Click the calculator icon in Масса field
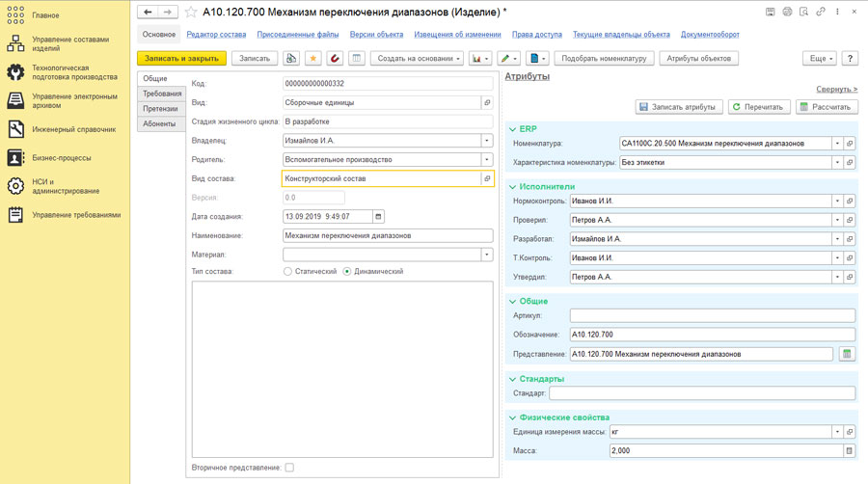The width and height of the screenshot is (868, 484). tap(849, 450)
